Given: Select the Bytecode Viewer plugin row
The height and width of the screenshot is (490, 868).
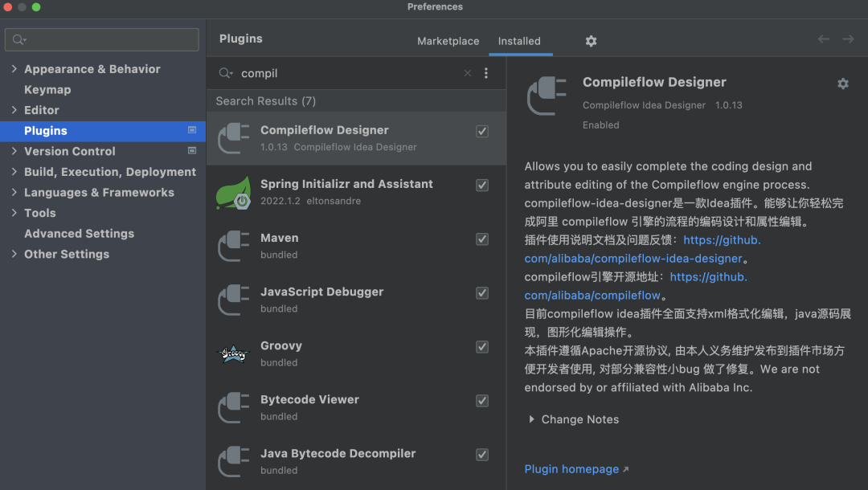Looking at the screenshot, I should pyautogui.click(x=356, y=407).
